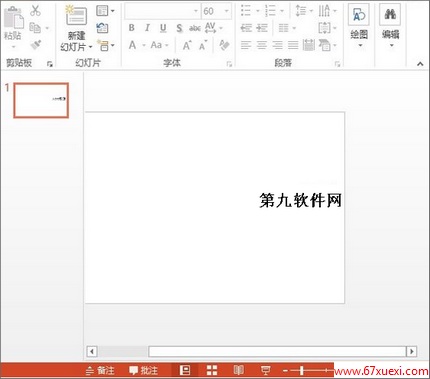Cut selection with the scissors icon
Screen dimensions: 430x379
coord(35,11)
